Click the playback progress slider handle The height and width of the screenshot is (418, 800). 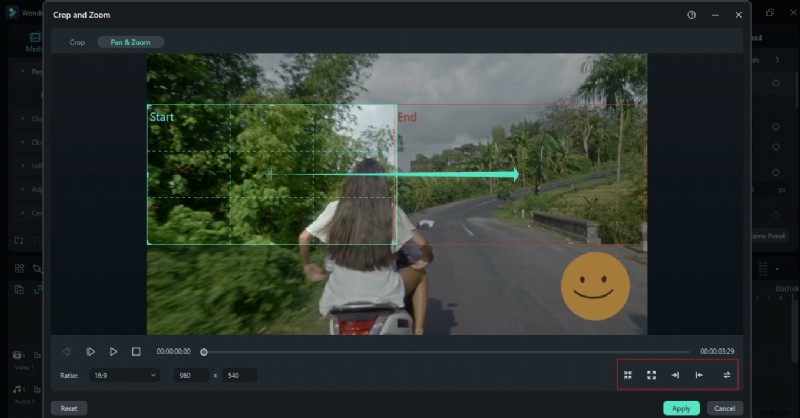204,352
